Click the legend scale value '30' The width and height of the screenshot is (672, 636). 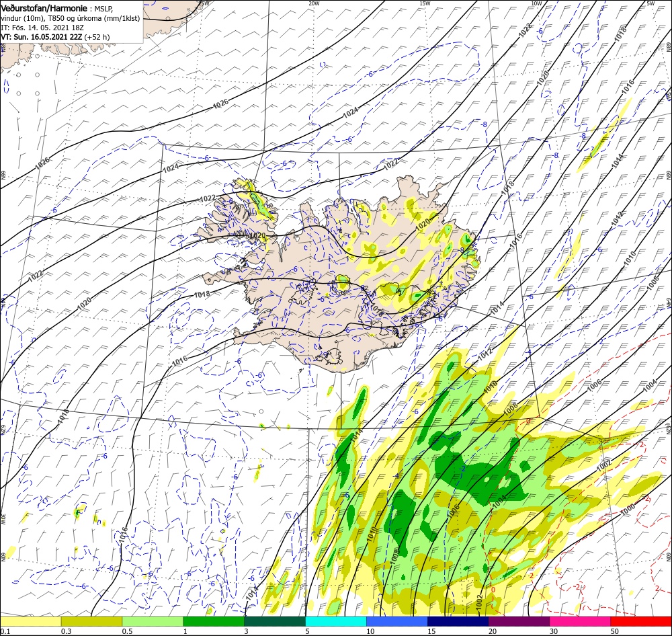click(x=554, y=631)
